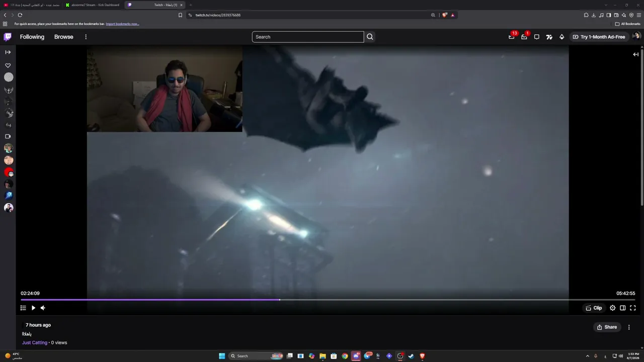This screenshot has width=644, height=362.
Task: Open followed channels heart icon
Action: click(x=8, y=65)
